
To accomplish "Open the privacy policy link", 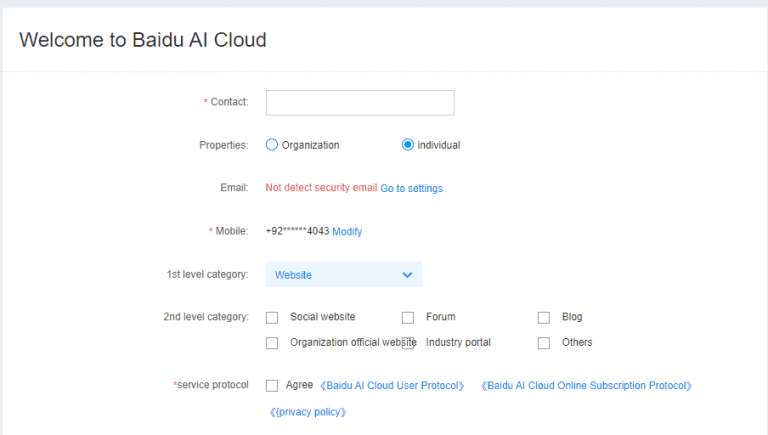I will 308,412.
